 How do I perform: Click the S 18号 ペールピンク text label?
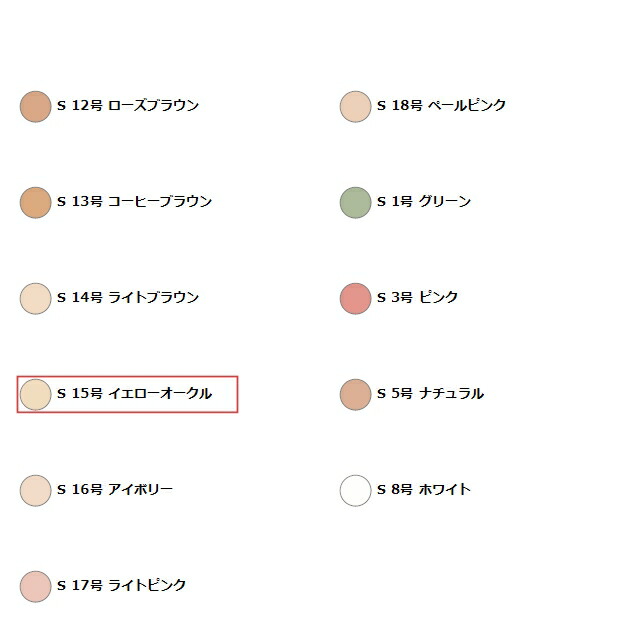441,106
